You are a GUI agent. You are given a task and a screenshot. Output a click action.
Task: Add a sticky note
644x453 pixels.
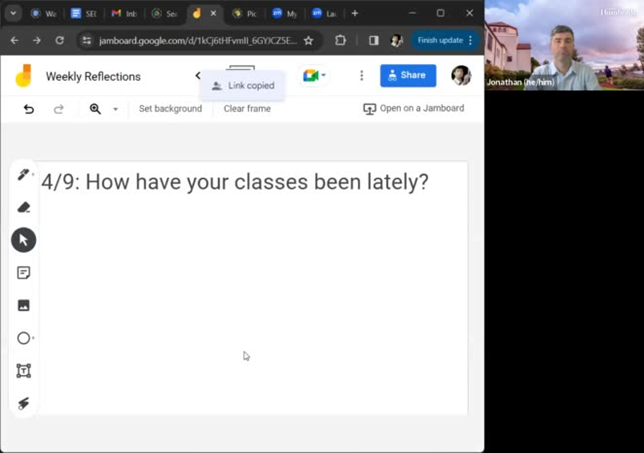point(24,273)
